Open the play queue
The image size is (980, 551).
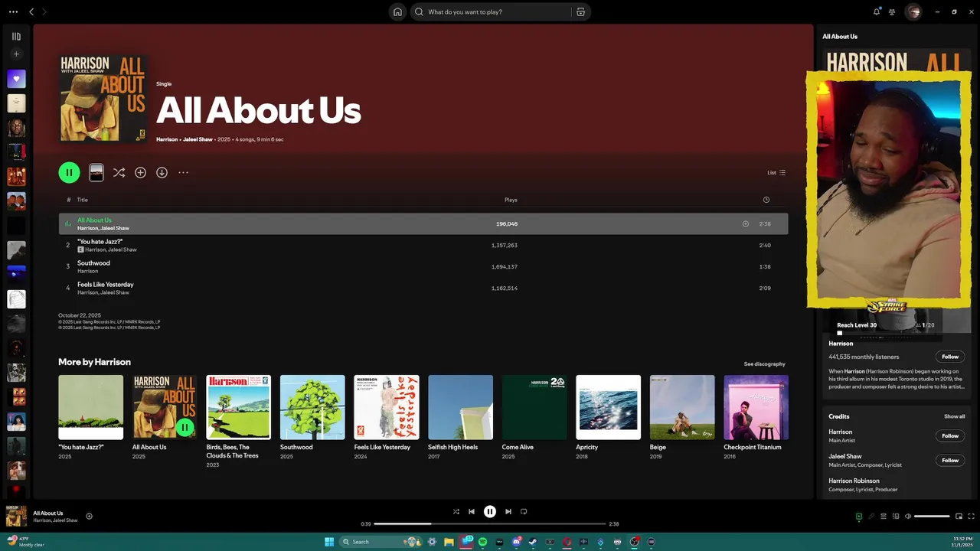pos(883,517)
